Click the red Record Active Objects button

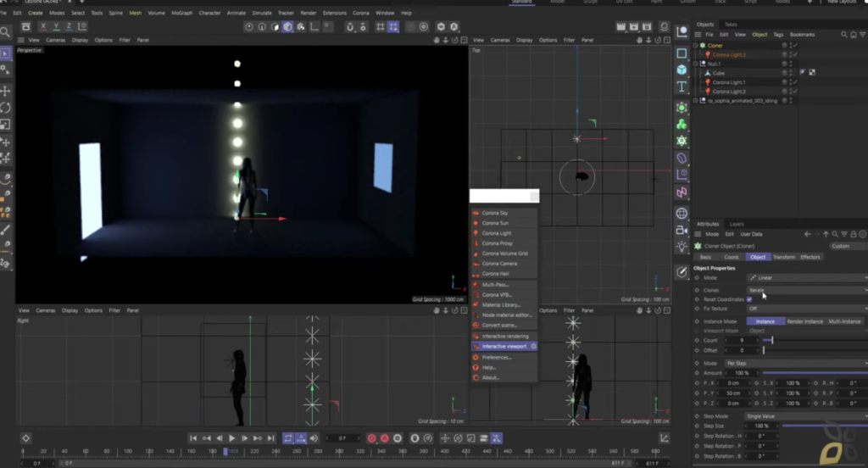371,438
